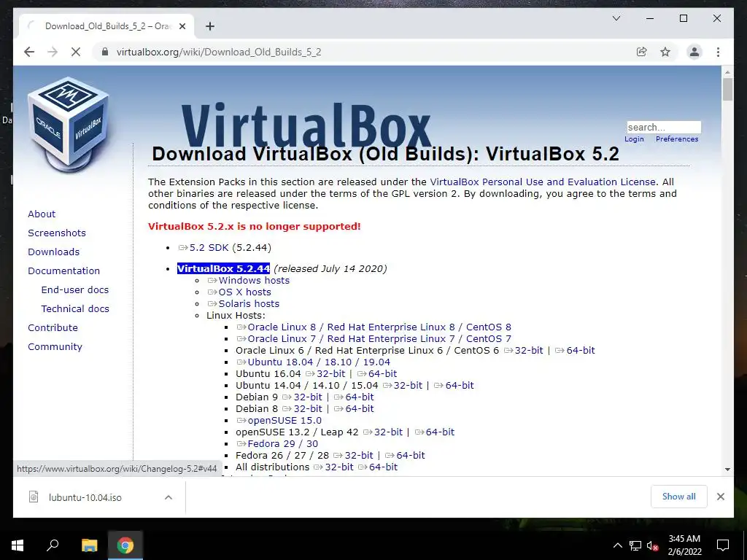This screenshot has height=560, width=747.
Task: Download openSUSE 13.2 64-bit package
Action: [x=435, y=432]
